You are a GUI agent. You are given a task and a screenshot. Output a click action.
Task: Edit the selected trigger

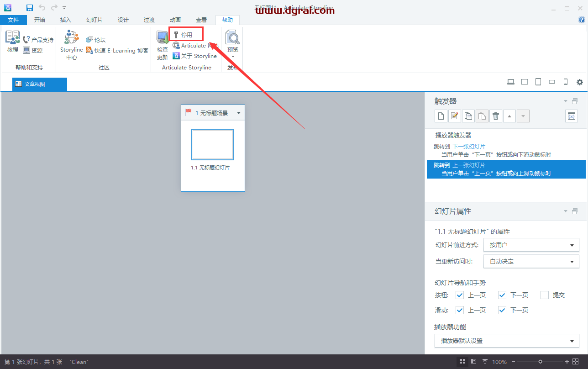tap(454, 116)
